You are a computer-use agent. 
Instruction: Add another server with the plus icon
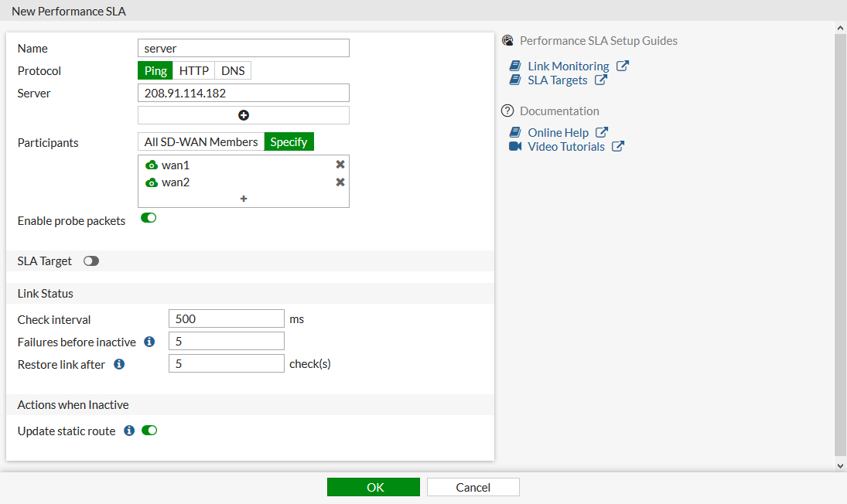[243, 114]
